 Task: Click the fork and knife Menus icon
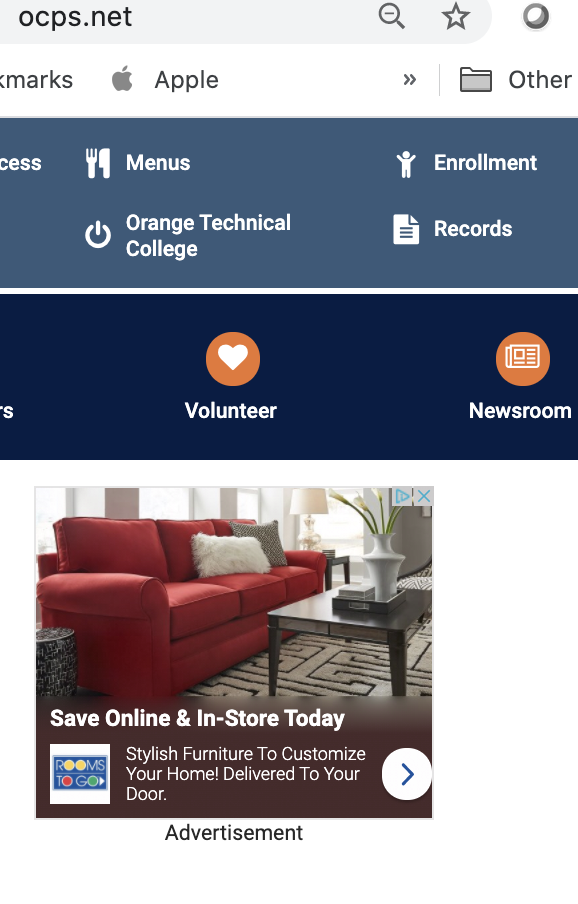[98, 163]
